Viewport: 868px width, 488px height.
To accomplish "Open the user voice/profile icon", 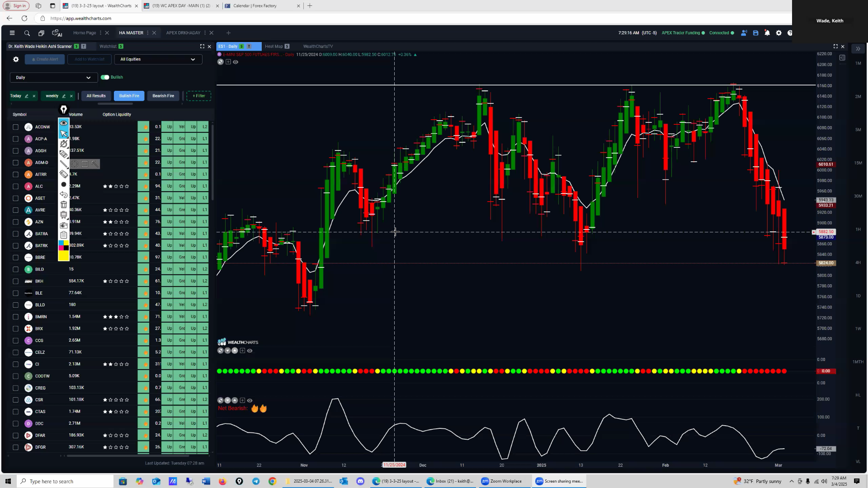I will [x=744, y=33].
